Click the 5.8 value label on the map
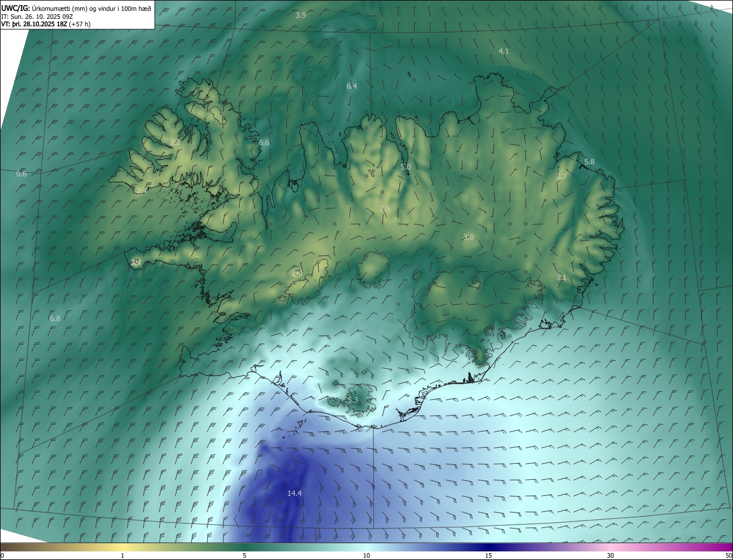The width and height of the screenshot is (733, 560). pos(589,161)
